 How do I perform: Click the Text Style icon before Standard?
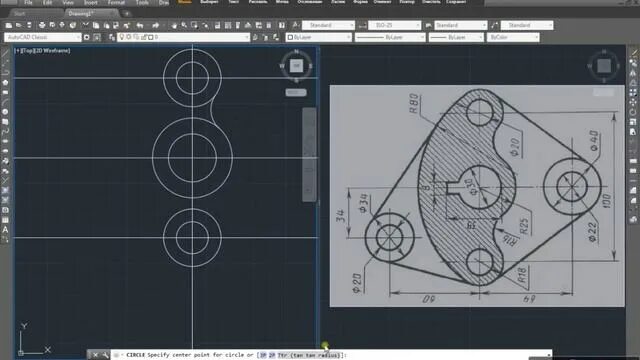click(295, 25)
